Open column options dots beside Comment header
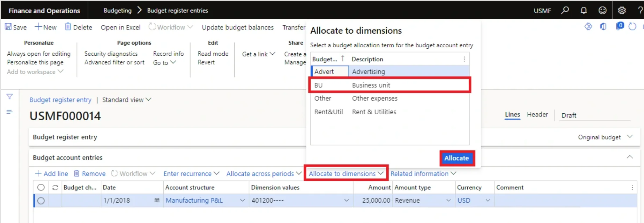Viewport: 644px width, 223px height. (632, 188)
